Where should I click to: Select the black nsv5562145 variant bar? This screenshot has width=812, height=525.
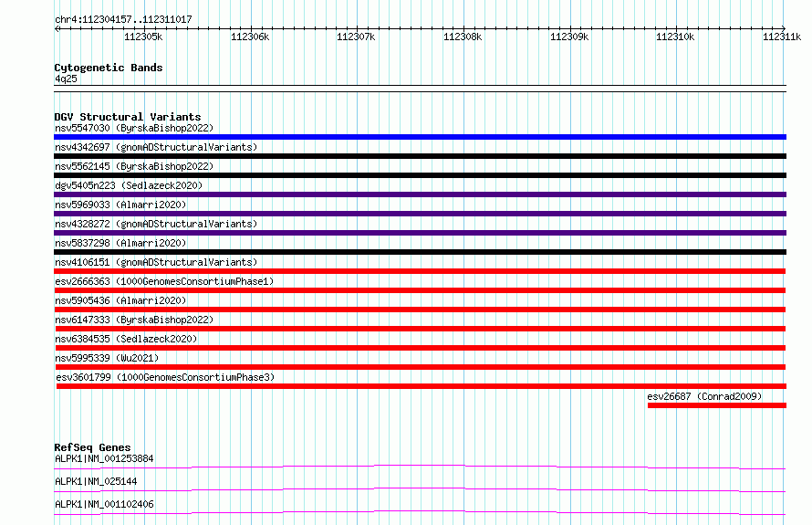(420, 175)
